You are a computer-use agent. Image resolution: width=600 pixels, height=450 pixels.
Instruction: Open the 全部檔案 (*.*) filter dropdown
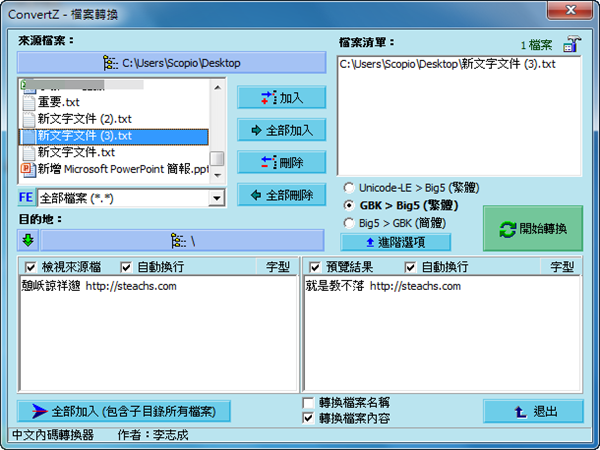(217, 198)
